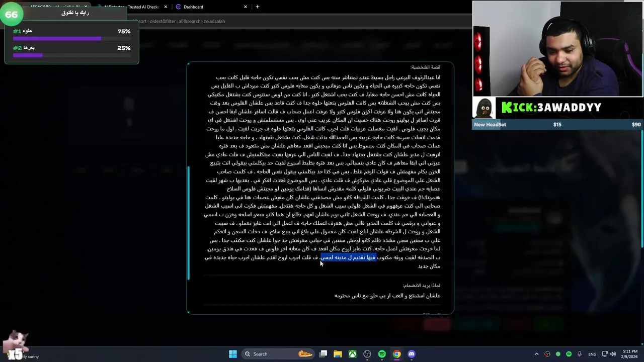Click the New HeadSet goal progress bar
The image size is (644, 362).
[x=557, y=124]
